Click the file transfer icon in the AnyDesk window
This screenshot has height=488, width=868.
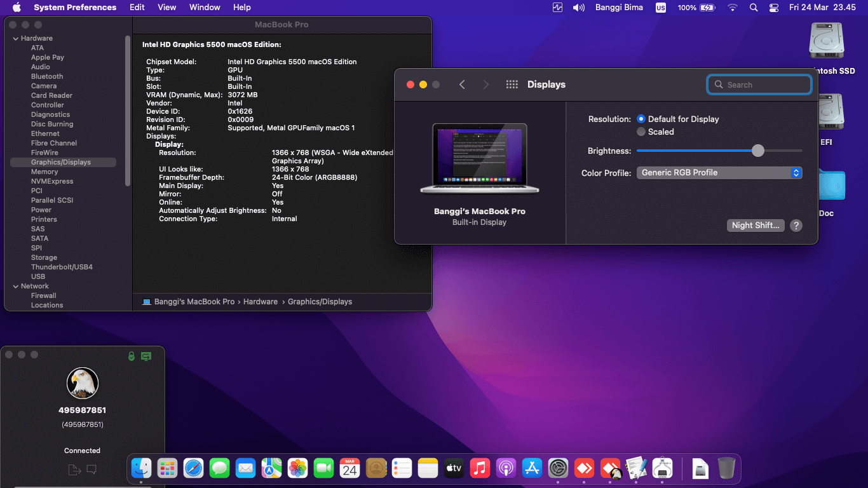(74, 470)
